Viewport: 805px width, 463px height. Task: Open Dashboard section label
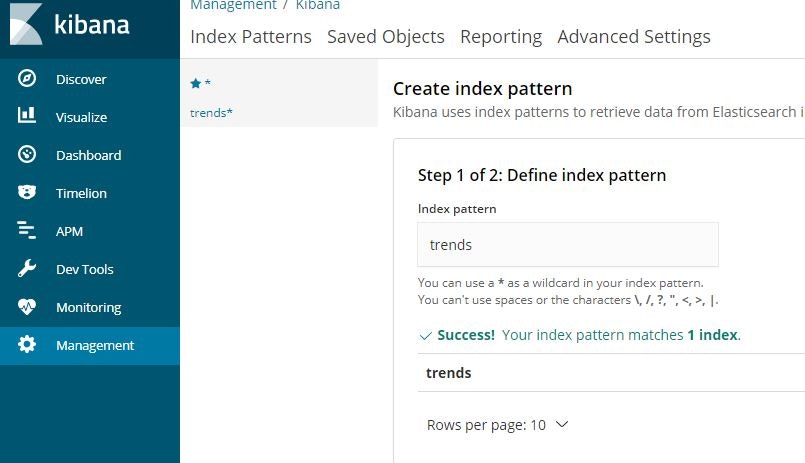pyautogui.click(x=89, y=156)
